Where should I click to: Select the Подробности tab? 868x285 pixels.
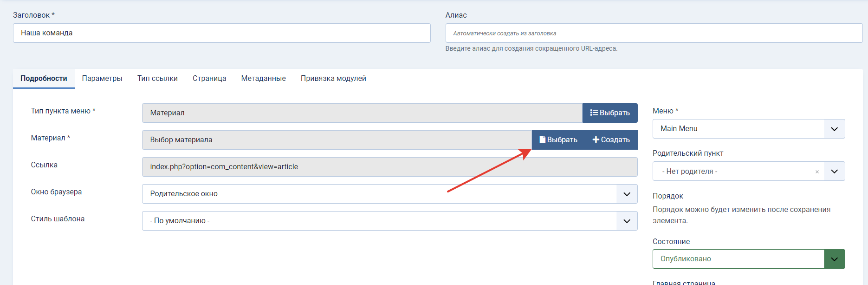coord(44,79)
